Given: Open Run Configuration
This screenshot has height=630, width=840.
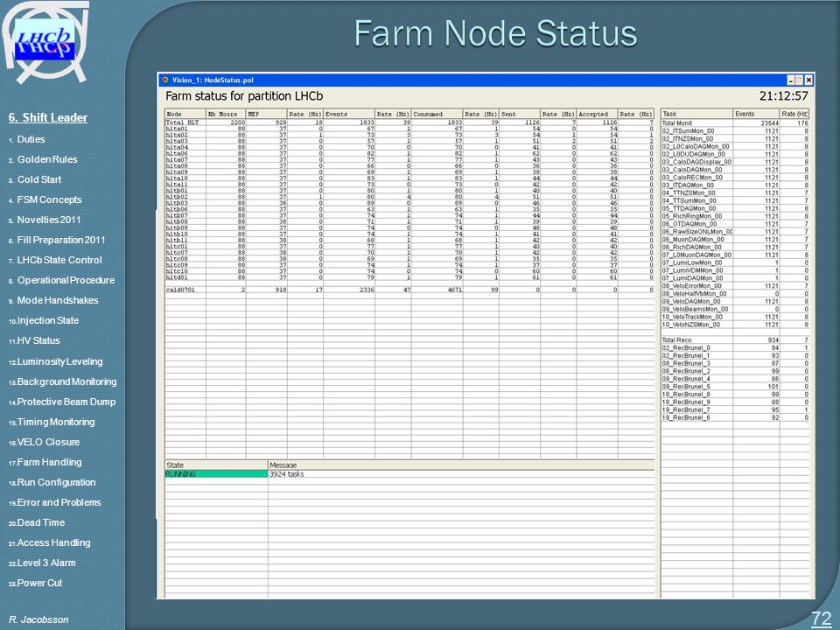Looking at the screenshot, I should tap(56, 482).
